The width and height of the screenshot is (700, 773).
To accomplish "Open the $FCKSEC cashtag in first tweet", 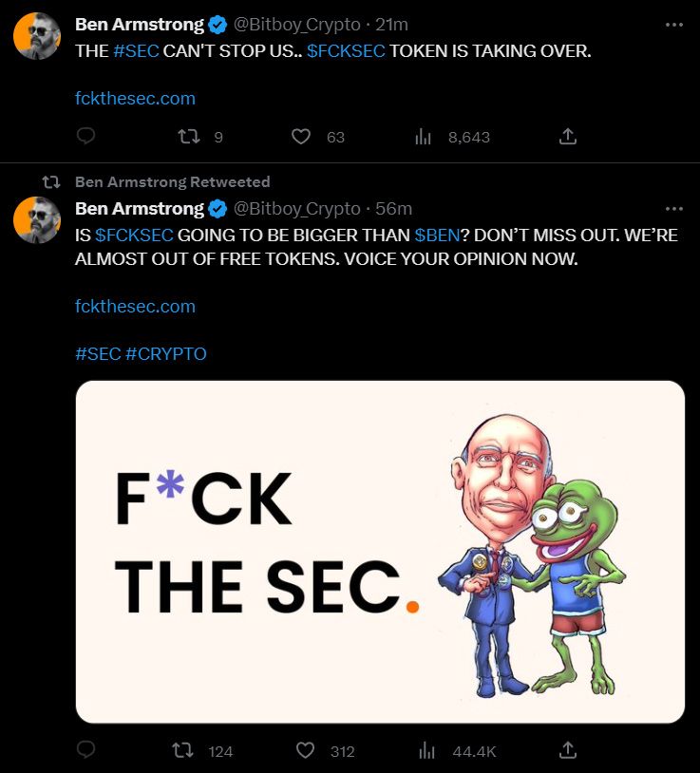I will (x=346, y=50).
